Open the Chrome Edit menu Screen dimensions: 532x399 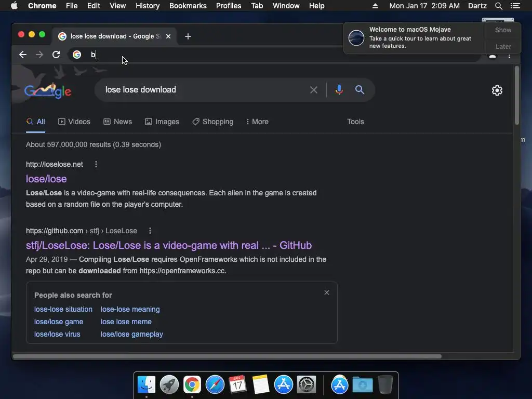[x=94, y=6]
